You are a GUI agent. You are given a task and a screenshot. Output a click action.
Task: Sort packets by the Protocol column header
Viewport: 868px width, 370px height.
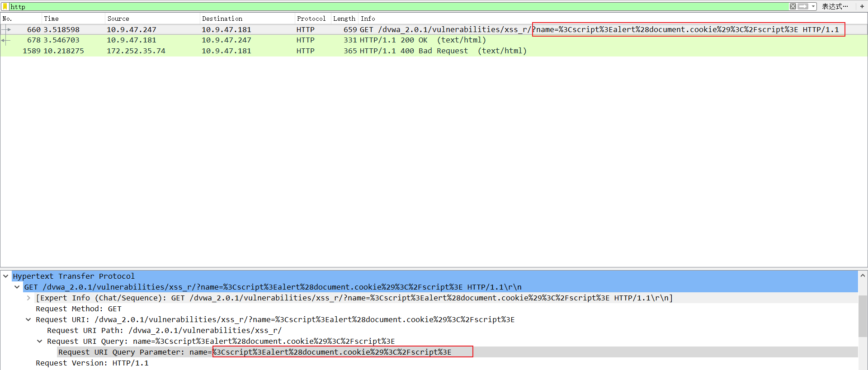point(312,19)
